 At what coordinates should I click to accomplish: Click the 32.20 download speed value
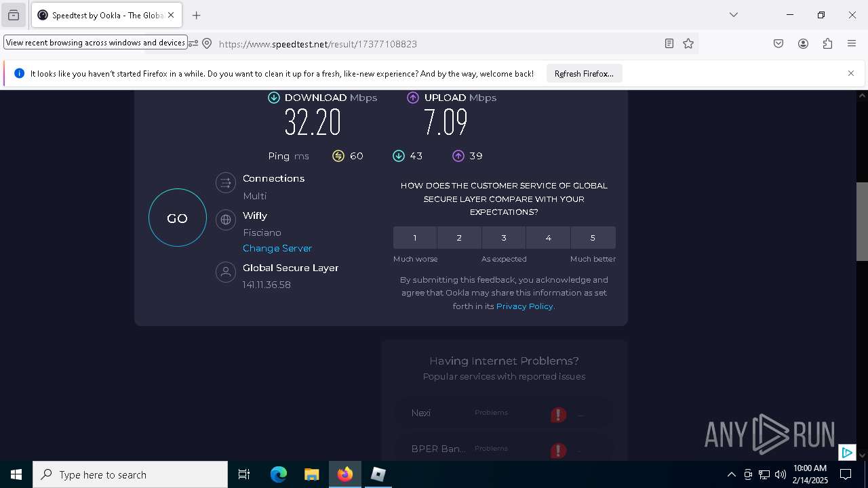pyautogui.click(x=313, y=123)
